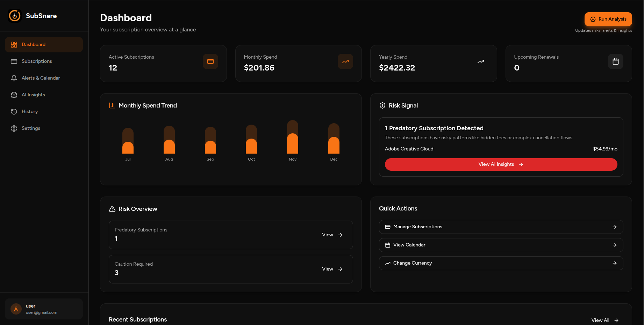Click the Active Subscriptions count 12
The width and height of the screenshot is (644, 325).
click(x=113, y=68)
